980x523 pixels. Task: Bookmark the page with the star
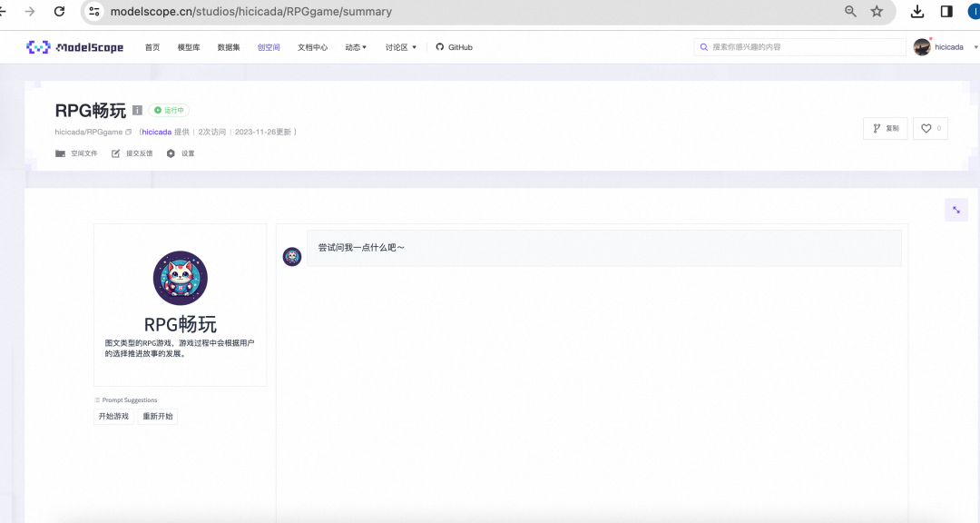[x=877, y=12]
